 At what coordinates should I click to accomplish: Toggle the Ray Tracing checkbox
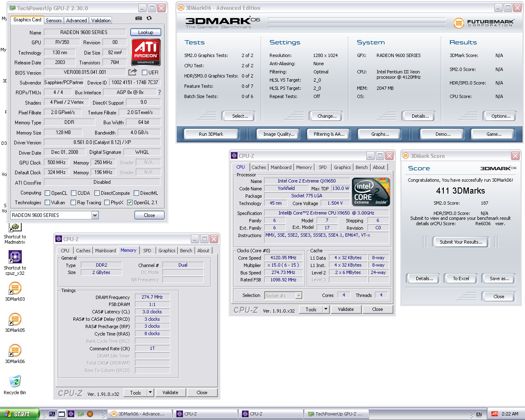(x=73, y=202)
